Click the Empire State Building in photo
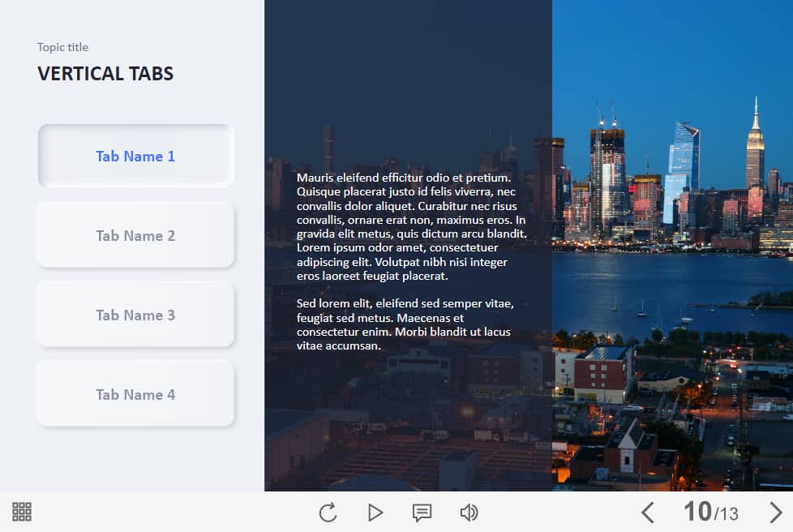Viewport: 793px width, 532px height. click(755, 154)
